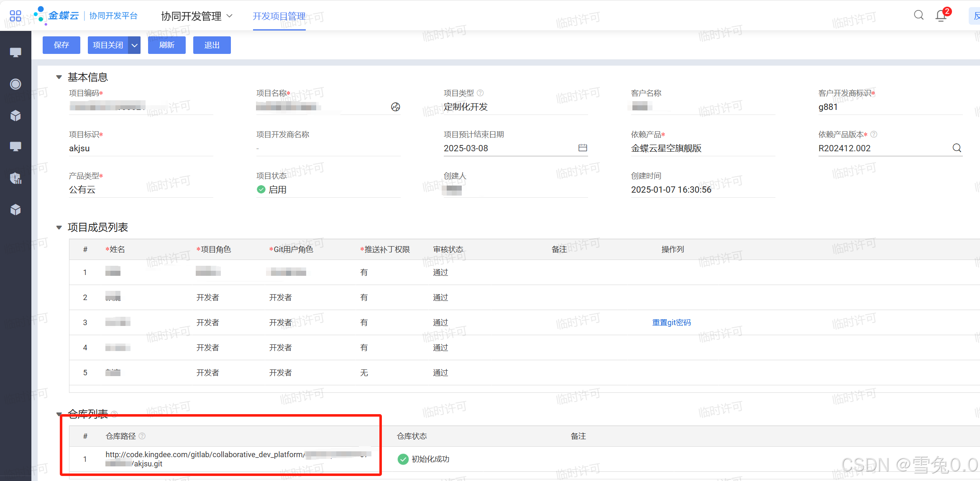Click the 项目角色 column header

click(214, 249)
